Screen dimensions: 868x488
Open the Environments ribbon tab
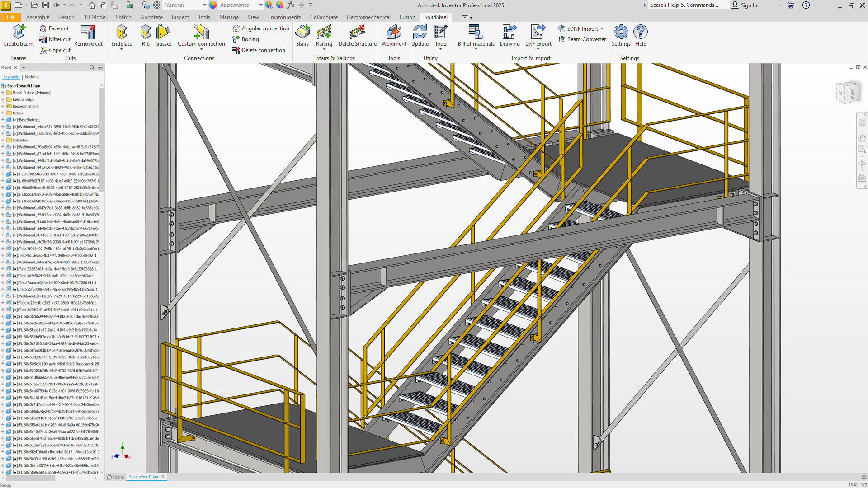pos(284,17)
